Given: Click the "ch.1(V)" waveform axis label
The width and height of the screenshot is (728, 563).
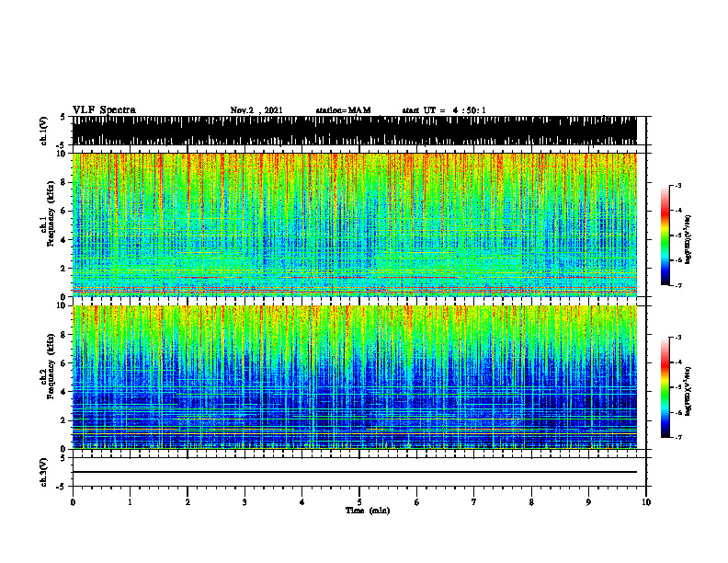Looking at the screenshot, I should pos(44,131).
